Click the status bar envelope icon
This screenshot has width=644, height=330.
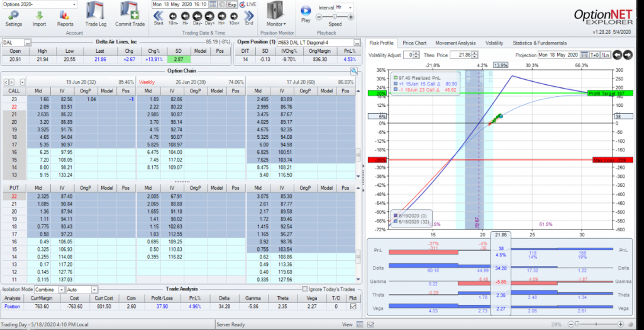(x=370, y=324)
